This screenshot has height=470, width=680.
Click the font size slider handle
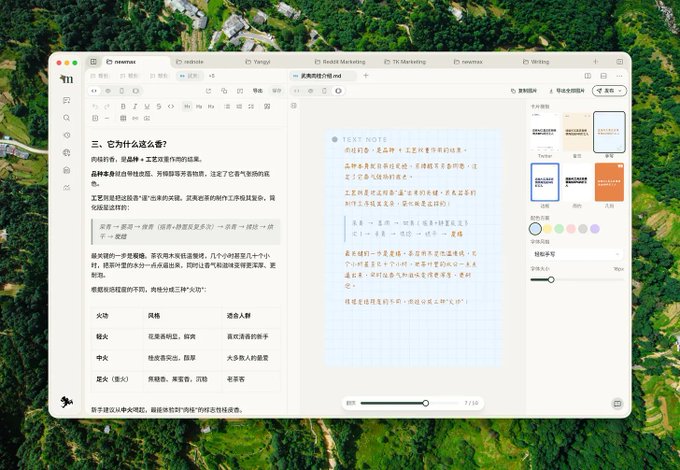551,280
